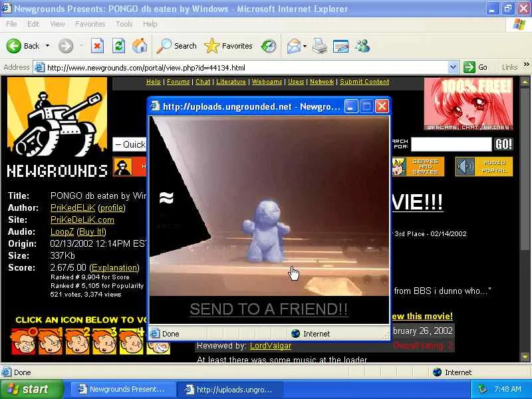Open the Chat link
532x399 pixels.
(x=203, y=82)
